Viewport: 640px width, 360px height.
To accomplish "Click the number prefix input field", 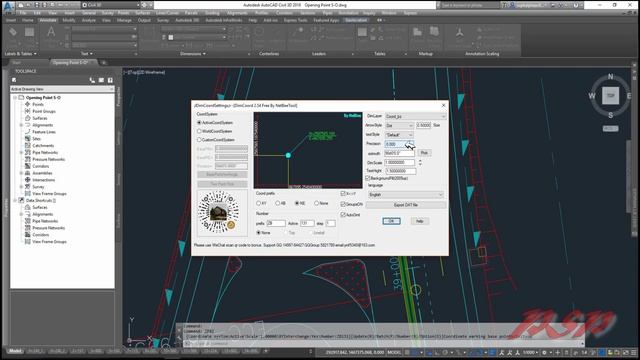I will (x=276, y=223).
